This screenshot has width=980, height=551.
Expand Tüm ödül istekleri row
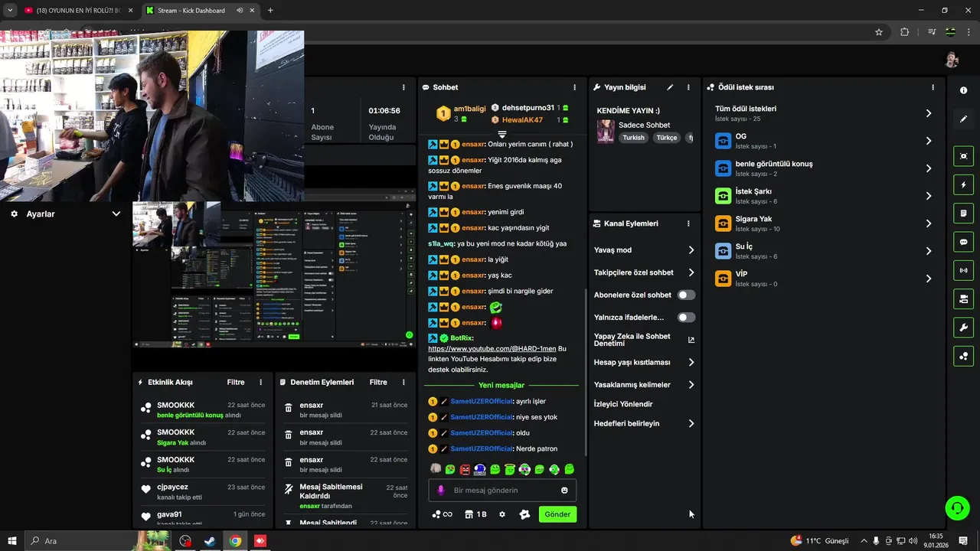[825, 113]
